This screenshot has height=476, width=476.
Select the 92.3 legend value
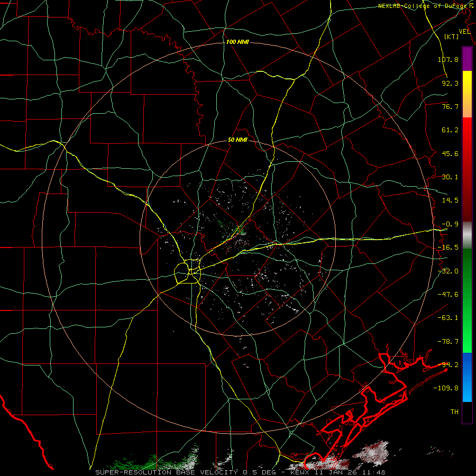click(450, 83)
